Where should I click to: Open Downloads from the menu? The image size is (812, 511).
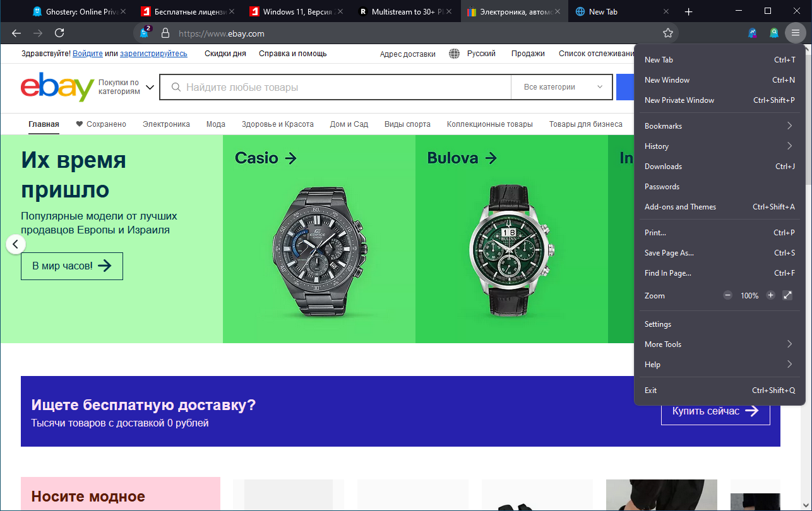coord(720,167)
